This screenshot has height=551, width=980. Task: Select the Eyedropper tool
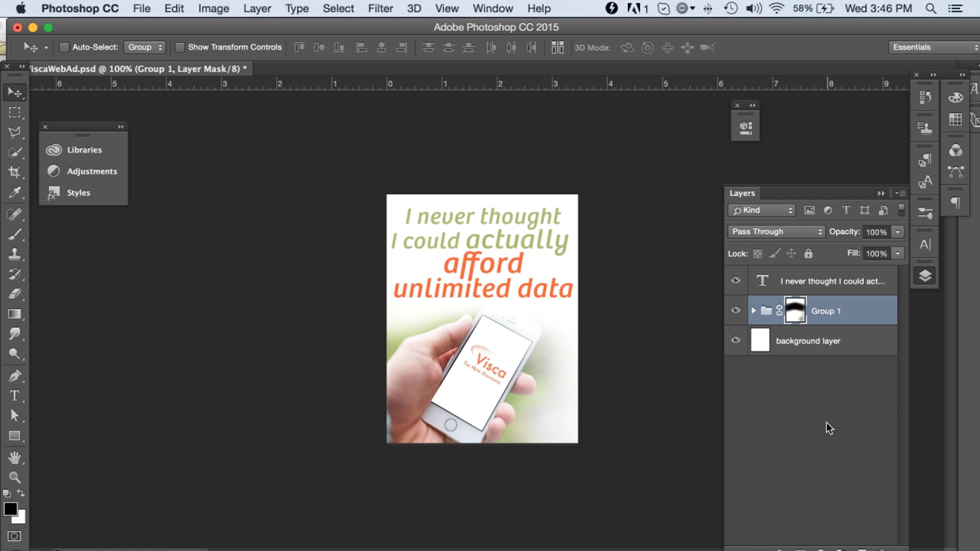[x=15, y=192]
